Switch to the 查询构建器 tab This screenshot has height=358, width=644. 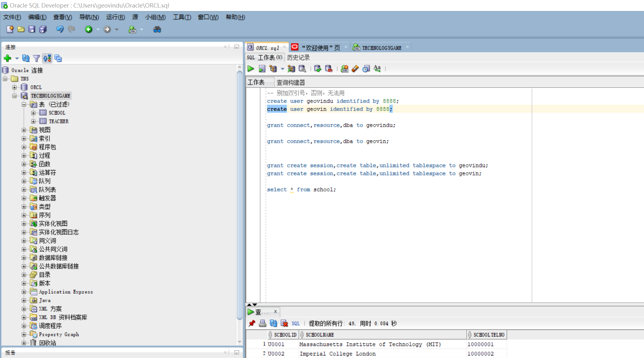point(290,82)
